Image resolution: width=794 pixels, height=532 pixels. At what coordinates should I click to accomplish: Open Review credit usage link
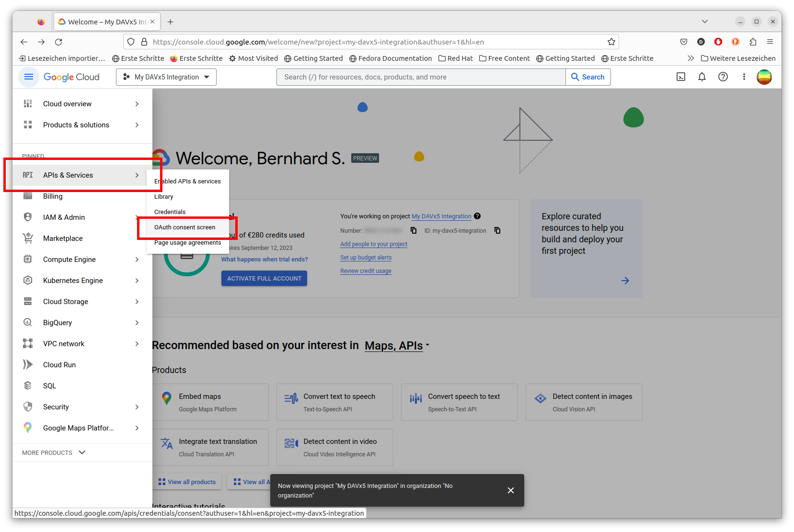click(366, 271)
